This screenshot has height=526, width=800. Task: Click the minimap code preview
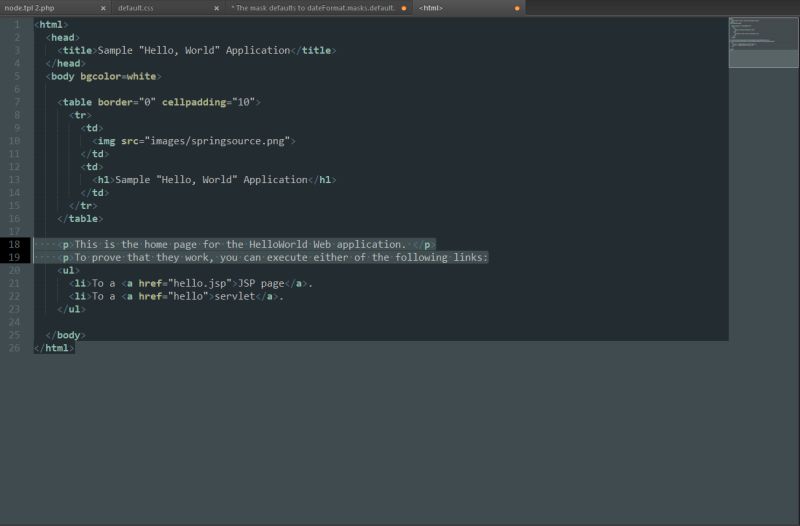(763, 42)
